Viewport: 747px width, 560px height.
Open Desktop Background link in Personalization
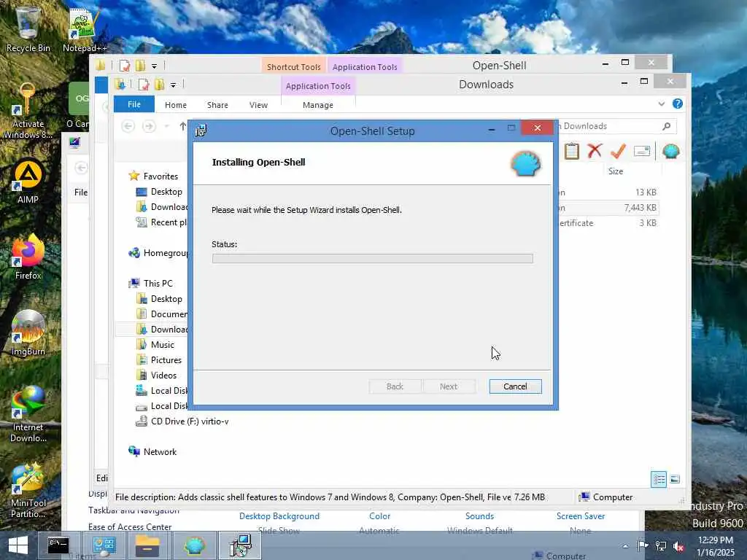pos(279,516)
